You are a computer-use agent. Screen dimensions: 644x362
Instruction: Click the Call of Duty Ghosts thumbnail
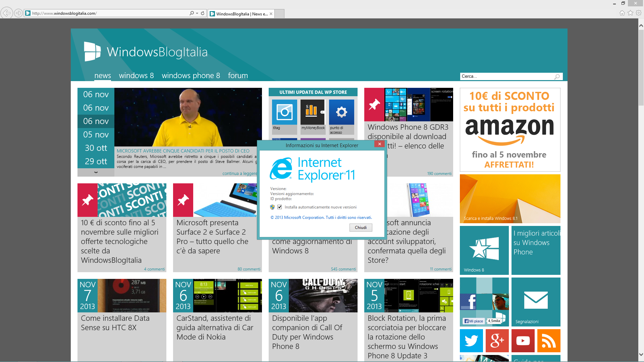(x=323, y=296)
